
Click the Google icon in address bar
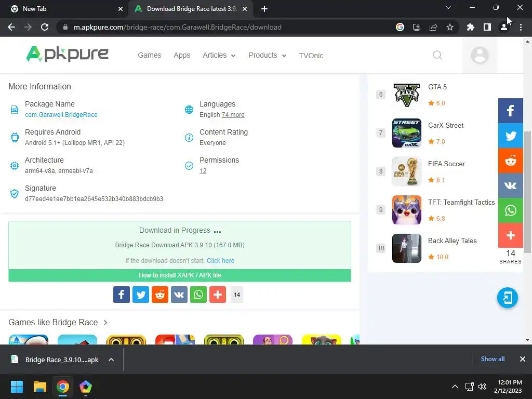400,27
